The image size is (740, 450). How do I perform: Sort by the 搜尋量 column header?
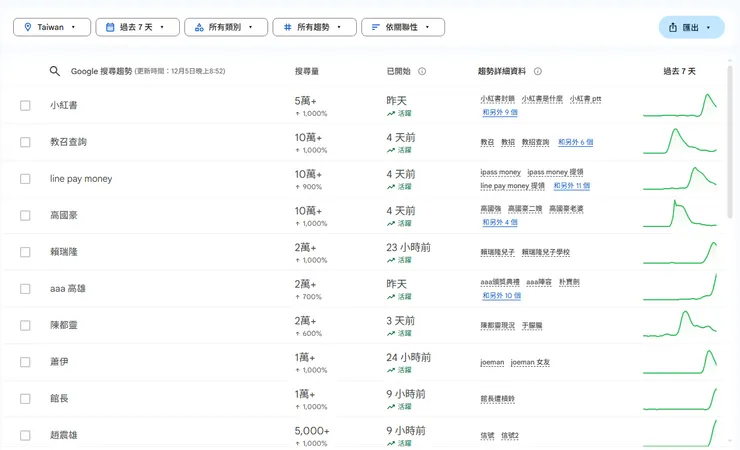[x=307, y=71]
